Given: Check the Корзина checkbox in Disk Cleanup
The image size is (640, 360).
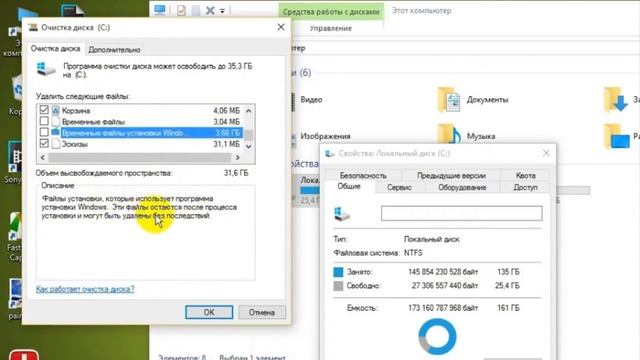Looking at the screenshot, I should 44,110.
